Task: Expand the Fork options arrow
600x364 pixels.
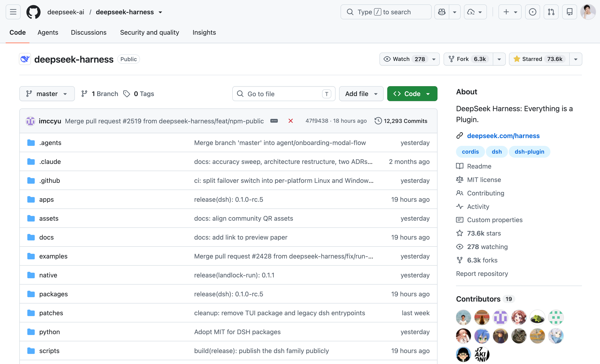Action: click(499, 59)
